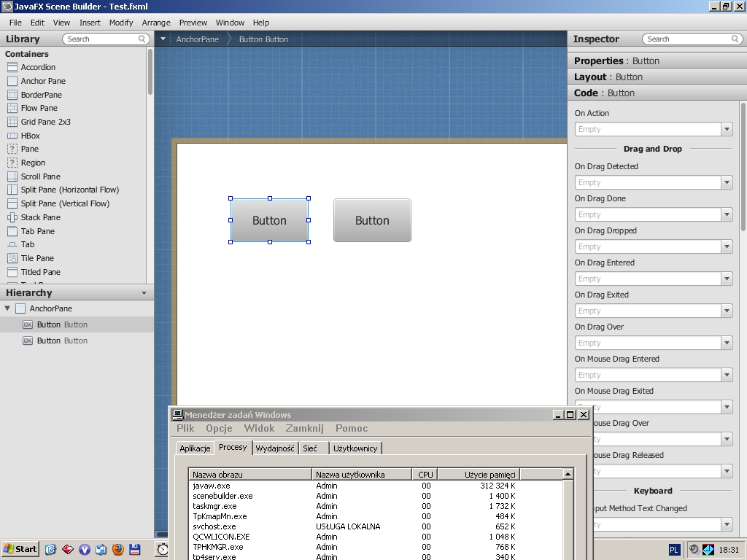Image resolution: width=747 pixels, height=560 pixels.
Task: Open the On Action dropdown
Action: pyautogui.click(x=726, y=129)
